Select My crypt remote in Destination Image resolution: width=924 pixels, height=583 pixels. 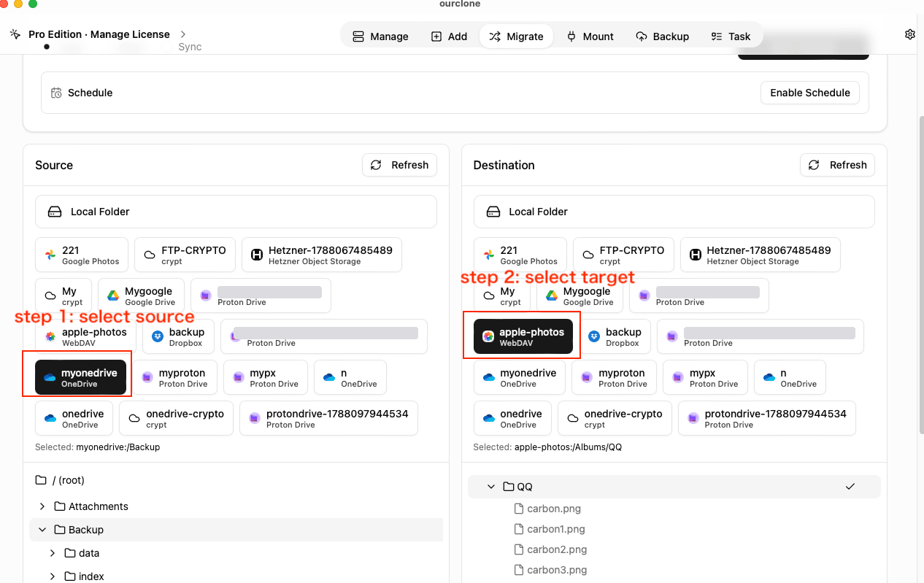[502, 296]
